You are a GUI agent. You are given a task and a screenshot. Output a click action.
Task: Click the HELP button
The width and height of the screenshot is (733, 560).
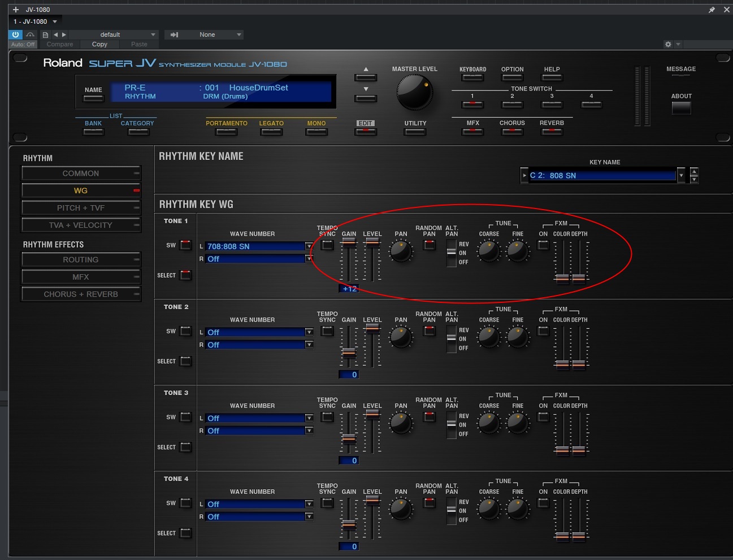[x=552, y=77]
